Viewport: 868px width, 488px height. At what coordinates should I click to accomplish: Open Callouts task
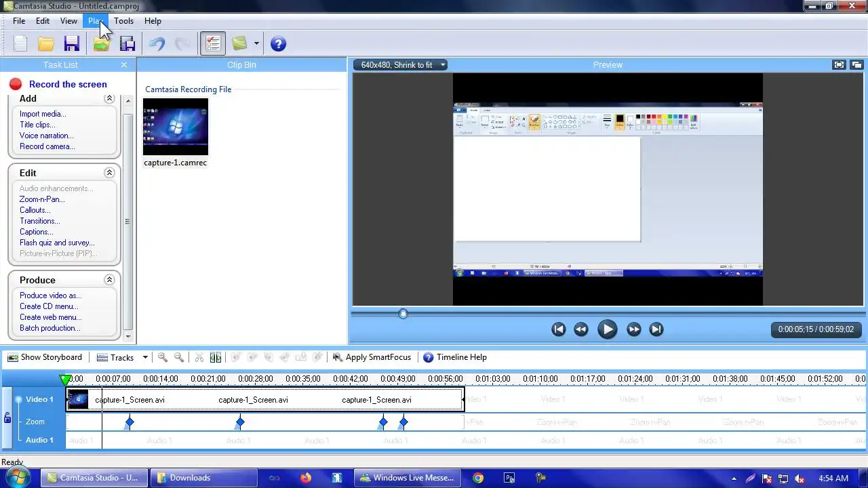click(35, 210)
